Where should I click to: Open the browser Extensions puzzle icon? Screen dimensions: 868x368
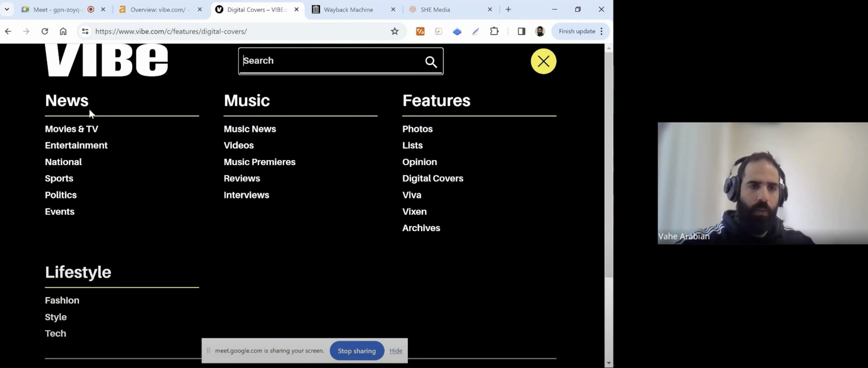[x=494, y=31]
